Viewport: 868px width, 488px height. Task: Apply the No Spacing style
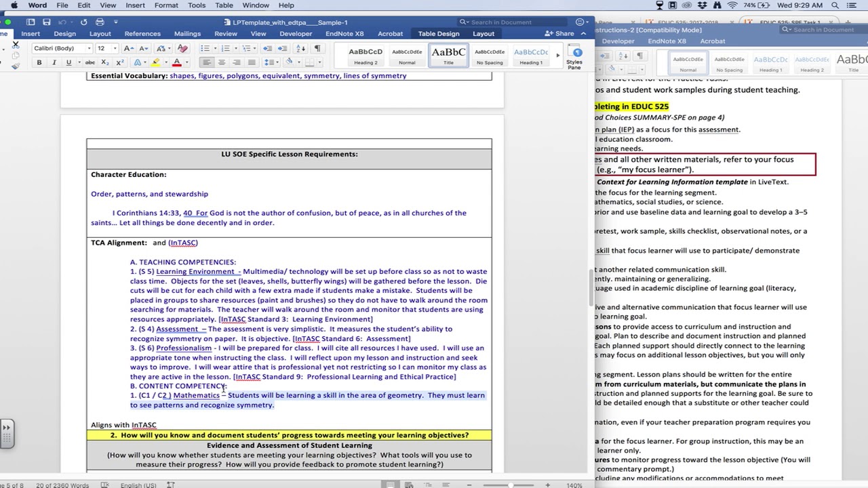point(490,56)
